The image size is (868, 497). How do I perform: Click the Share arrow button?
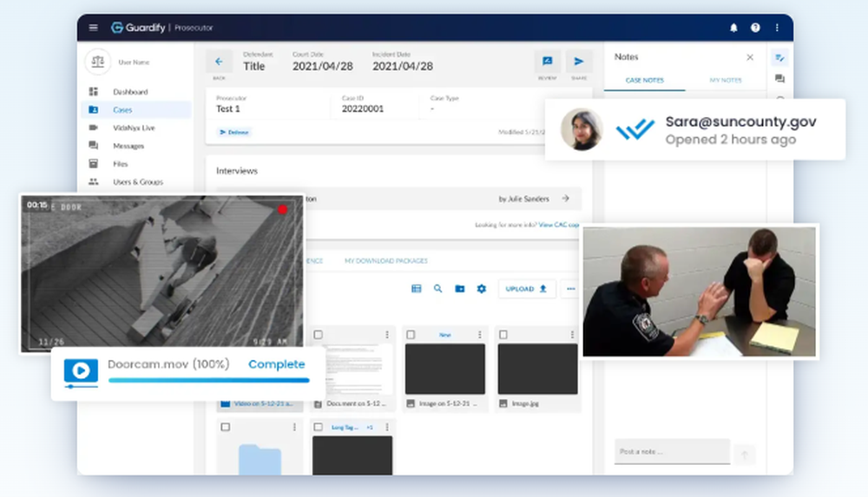point(578,62)
